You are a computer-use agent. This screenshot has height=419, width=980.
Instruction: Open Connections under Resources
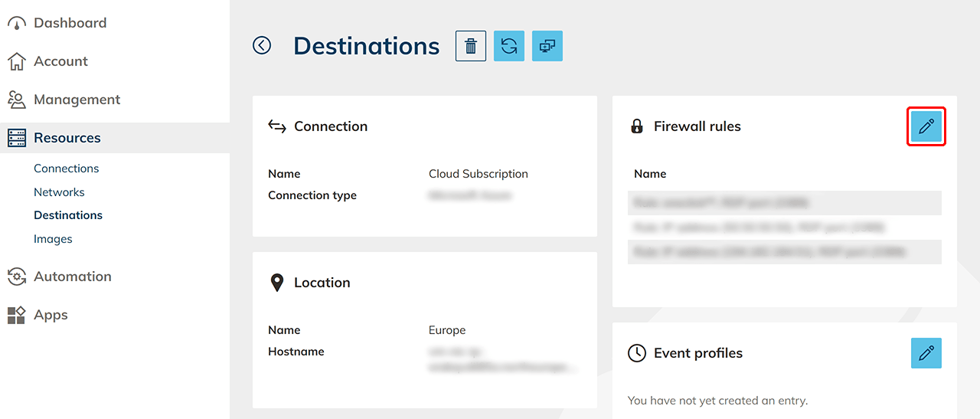[67, 169]
